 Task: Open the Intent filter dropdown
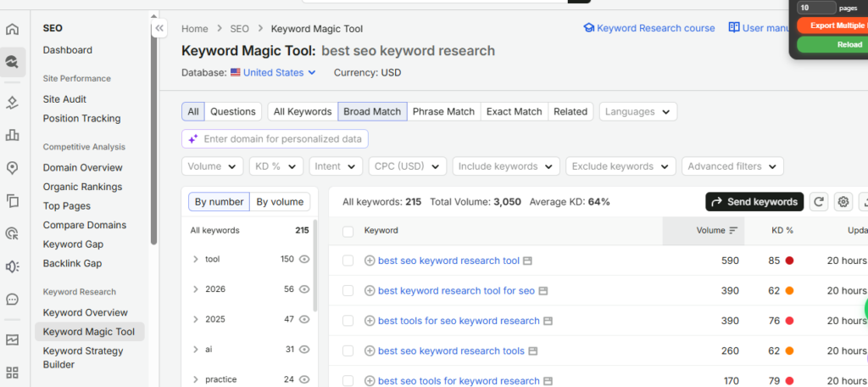coord(336,166)
